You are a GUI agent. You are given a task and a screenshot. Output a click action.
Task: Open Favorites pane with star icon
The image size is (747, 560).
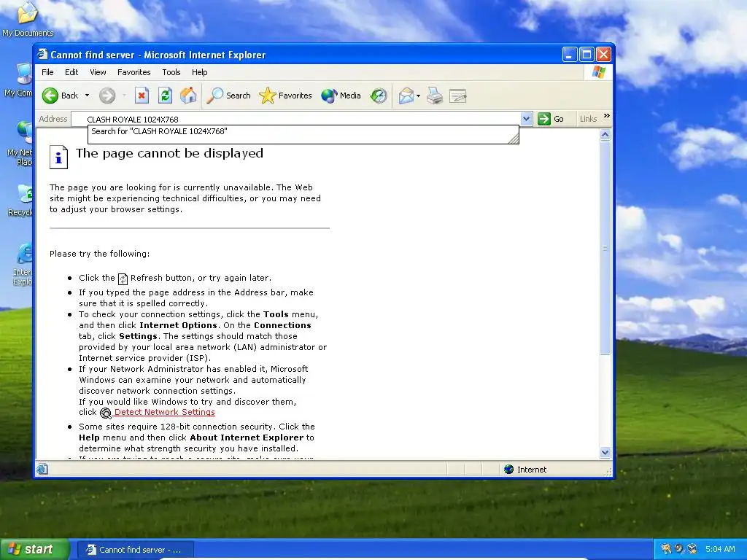click(285, 96)
